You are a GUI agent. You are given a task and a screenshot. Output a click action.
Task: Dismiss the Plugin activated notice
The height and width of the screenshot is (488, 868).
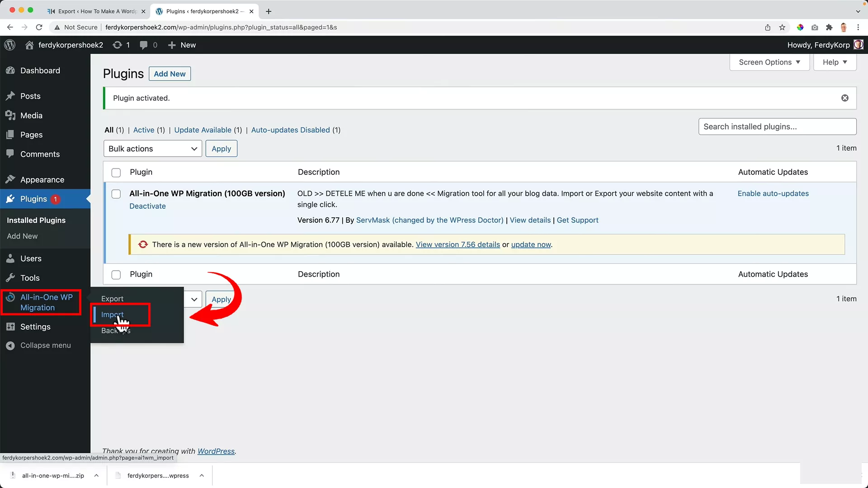pos(844,98)
